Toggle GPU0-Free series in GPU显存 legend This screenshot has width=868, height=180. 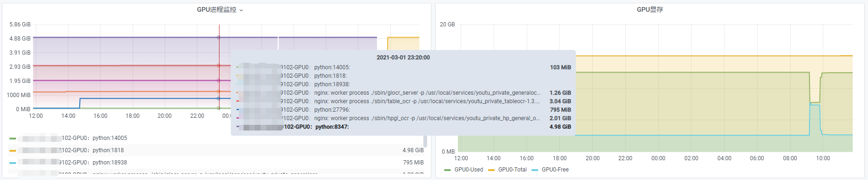(x=555, y=170)
